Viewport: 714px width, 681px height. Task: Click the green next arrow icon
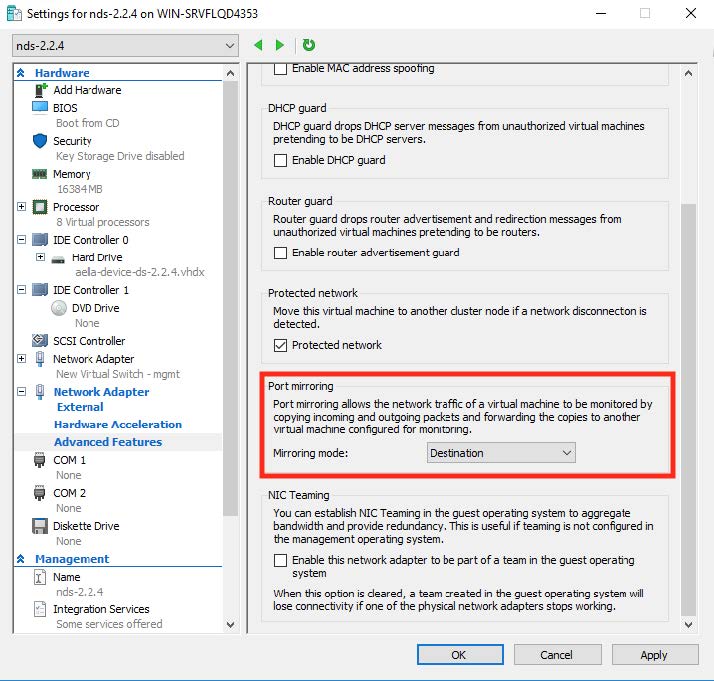[280, 45]
